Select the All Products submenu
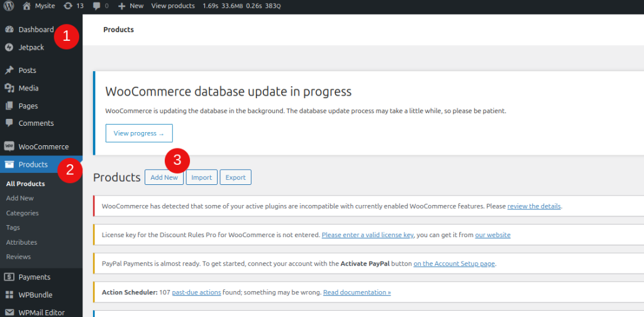Image resolution: width=644 pixels, height=317 pixels. [25, 184]
